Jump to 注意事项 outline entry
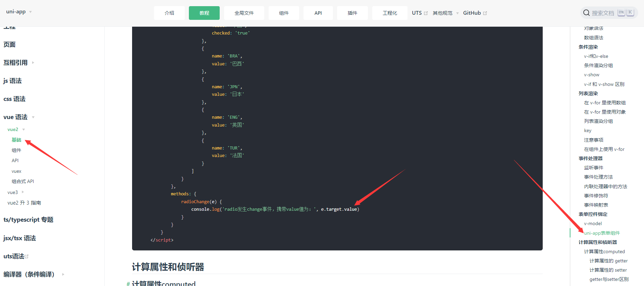This screenshot has height=286, width=644. point(594,140)
